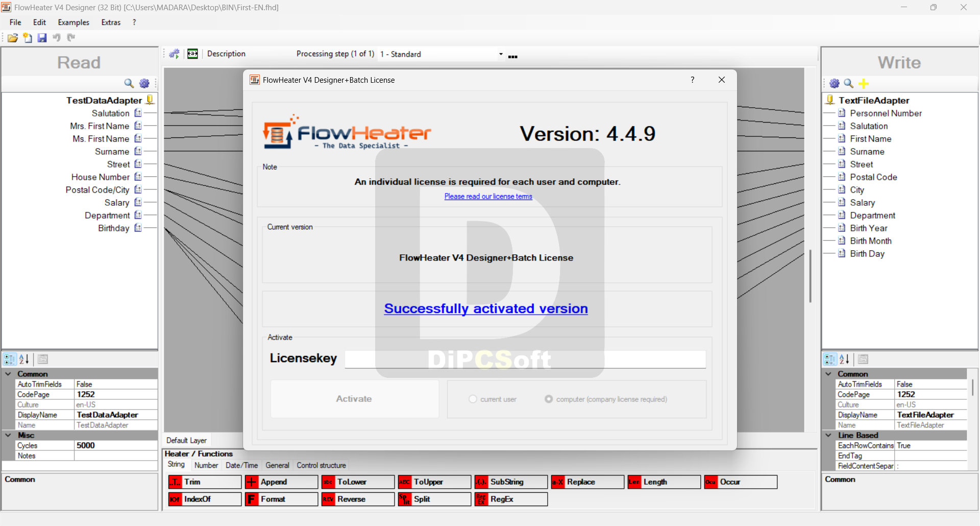Screen dimensions: 980x526
Task: Open Read side preview magnifier icon
Action: (129, 83)
